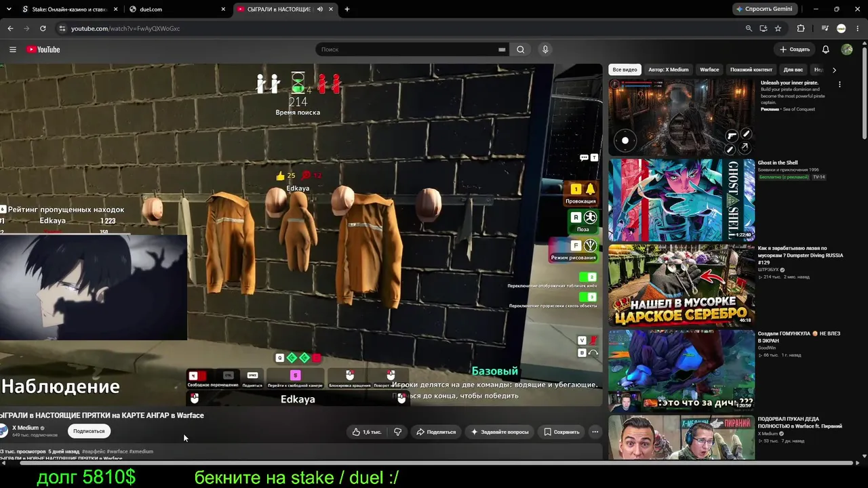Open the browser zoom magnifier icon
Image resolution: width=868 pixels, height=488 pixels.
click(x=749, y=28)
